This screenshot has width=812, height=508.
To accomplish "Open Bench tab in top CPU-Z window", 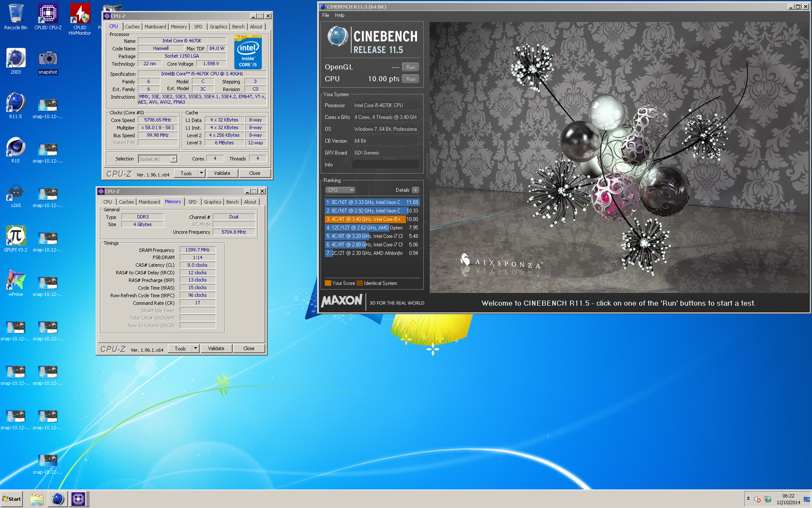I will click(238, 27).
